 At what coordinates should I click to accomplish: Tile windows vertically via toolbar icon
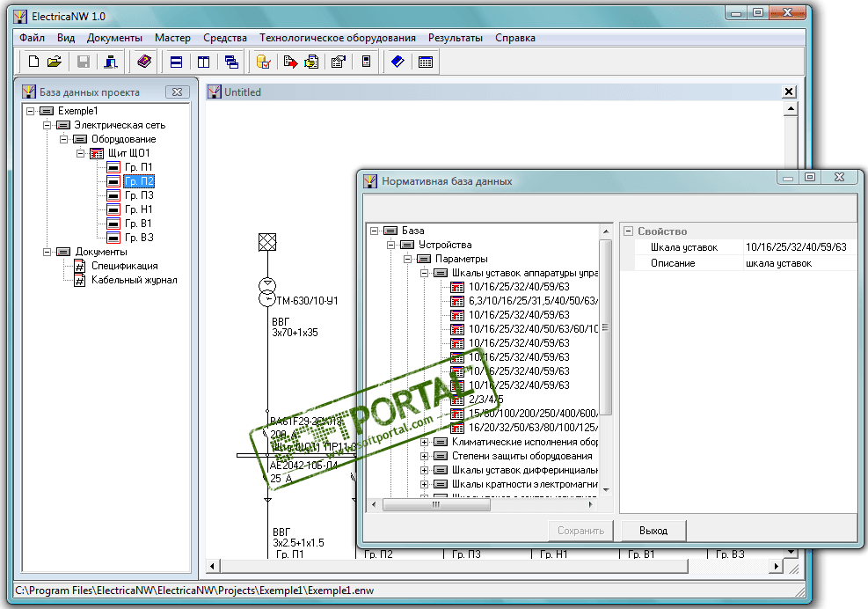[204, 62]
